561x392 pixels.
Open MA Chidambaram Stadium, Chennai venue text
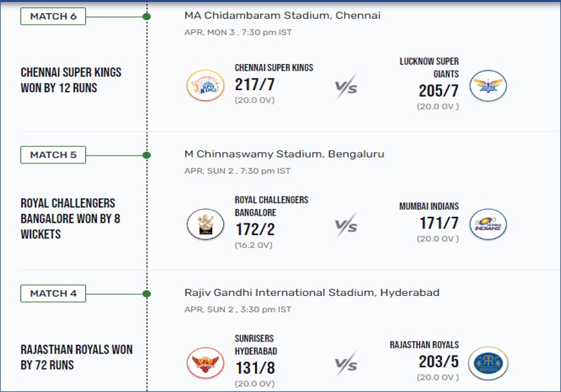pos(282,16)
